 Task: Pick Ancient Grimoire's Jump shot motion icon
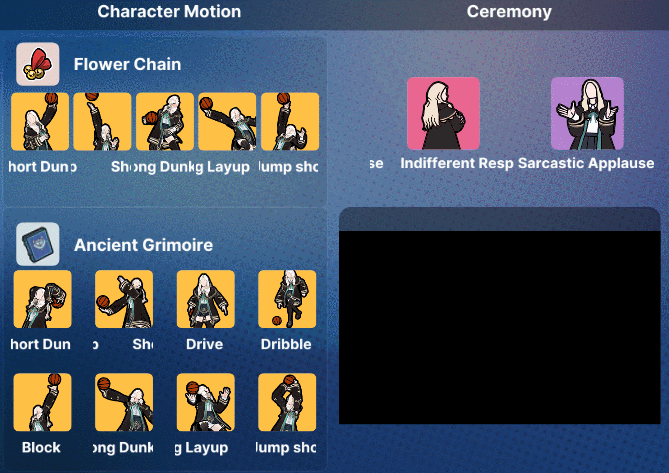(287, 402)
